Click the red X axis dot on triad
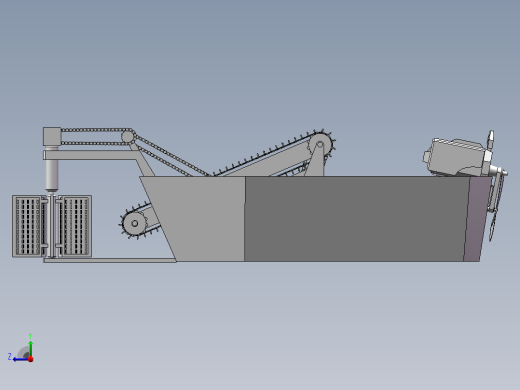 31,359
